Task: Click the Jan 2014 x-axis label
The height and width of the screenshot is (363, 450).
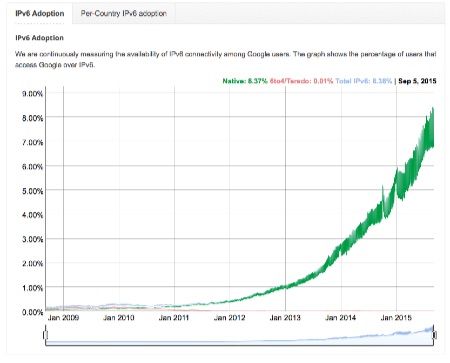Action: point(340,318)
